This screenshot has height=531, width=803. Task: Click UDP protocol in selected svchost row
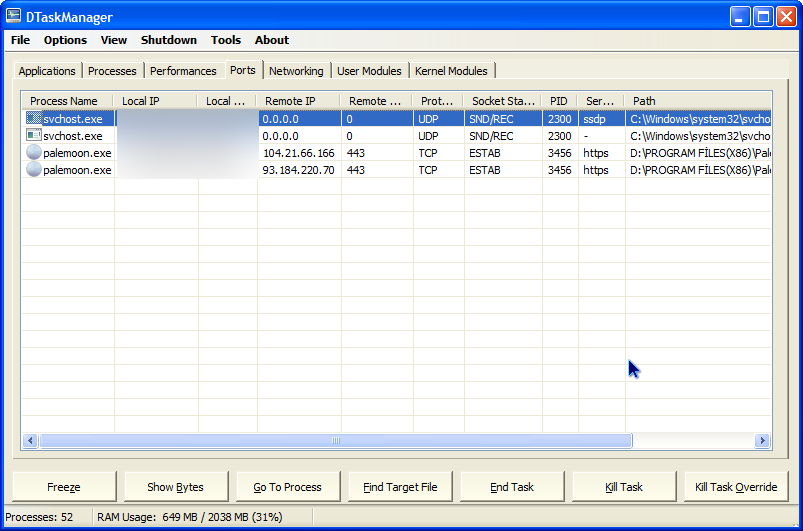point(428,119)
